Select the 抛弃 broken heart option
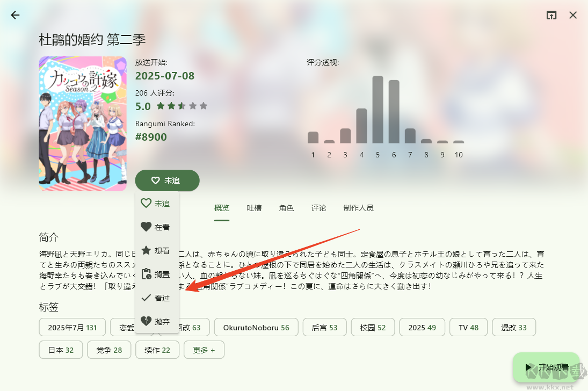The width and height of the screenshot is (588, 391). point(157,322)
